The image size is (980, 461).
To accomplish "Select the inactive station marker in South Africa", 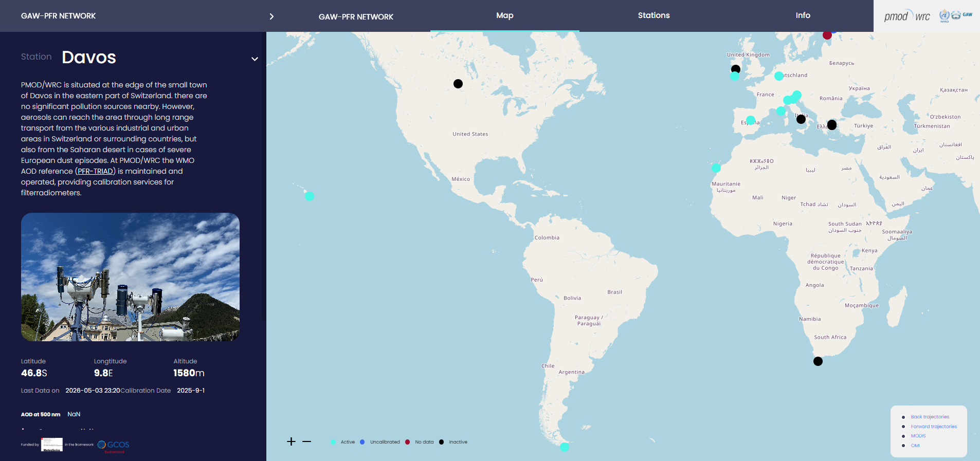I will point(818,361).
